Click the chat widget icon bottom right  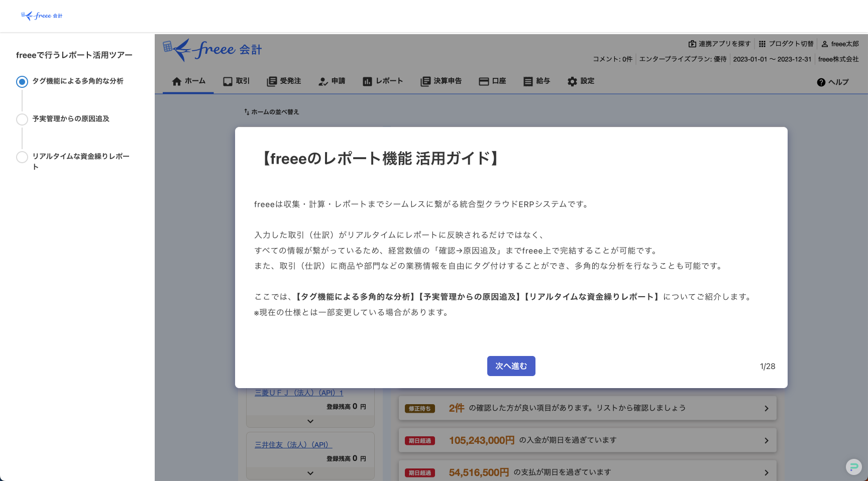coord(853,467)
